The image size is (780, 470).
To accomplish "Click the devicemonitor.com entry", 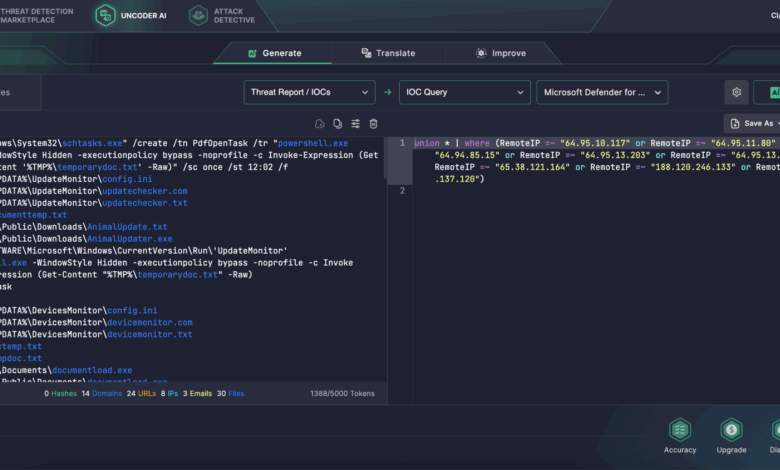I will click(x=150, y=322).
